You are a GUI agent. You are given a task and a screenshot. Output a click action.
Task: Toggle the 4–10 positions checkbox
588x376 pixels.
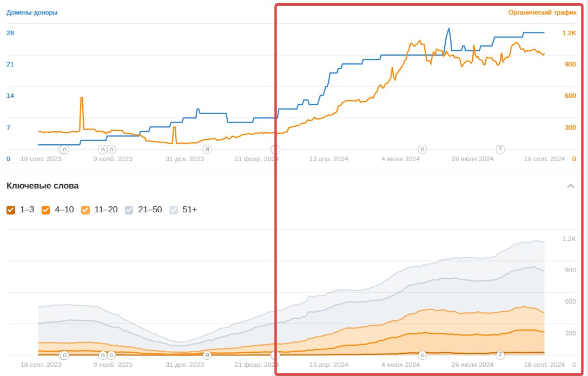pyautogui.click(x=46, y=210)
